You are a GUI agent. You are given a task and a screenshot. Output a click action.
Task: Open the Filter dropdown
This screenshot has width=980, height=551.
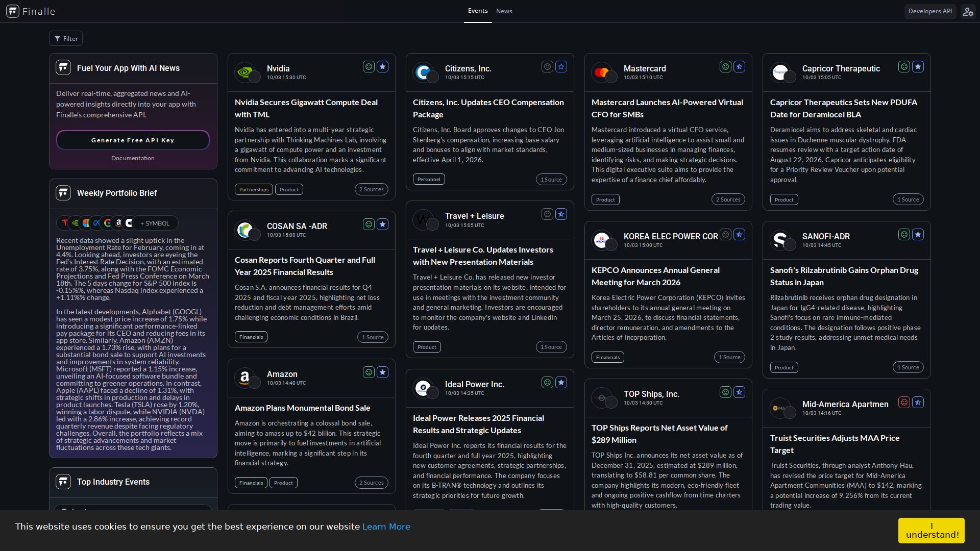point(66,38)
